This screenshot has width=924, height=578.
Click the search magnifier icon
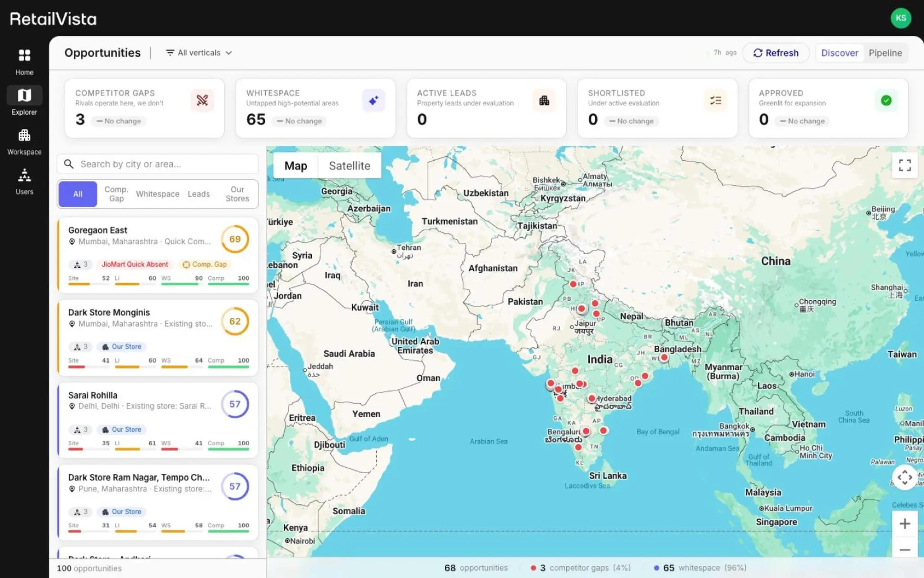[69, 164]
